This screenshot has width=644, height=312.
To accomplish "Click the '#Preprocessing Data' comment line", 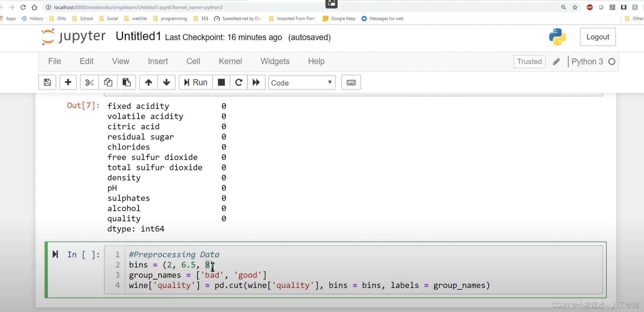I will click(174, 255).
